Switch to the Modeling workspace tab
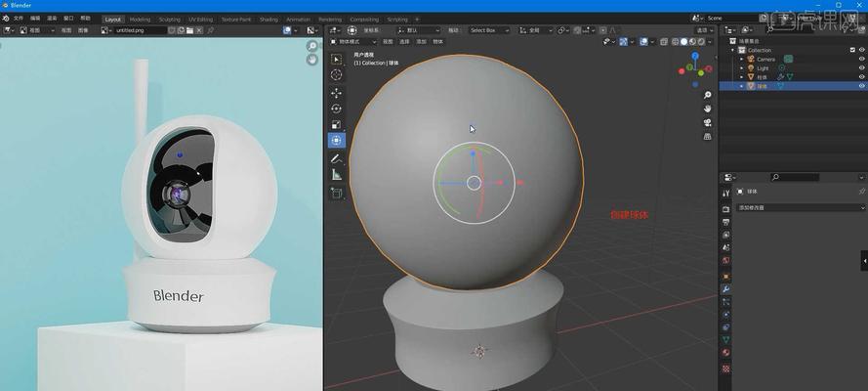This screenshot has height=391, width=868. coord(140,20)
